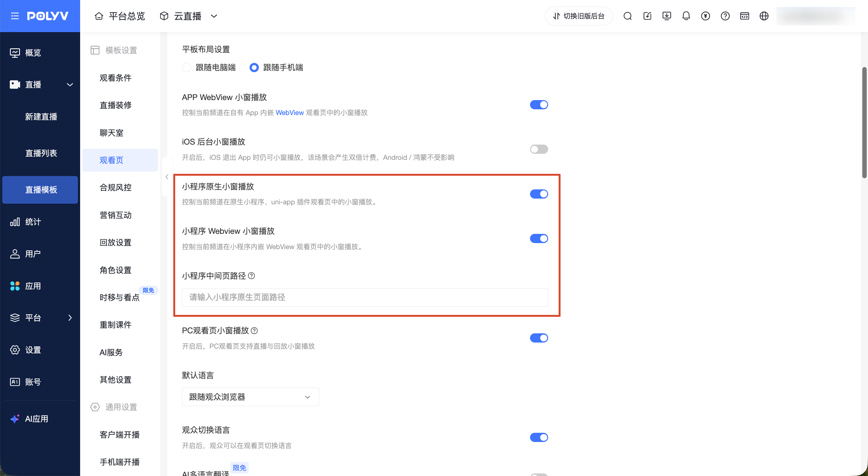Click the help icon next to 小程序中间页路径
Screen dimensions: 868x476
click(252, 276)
